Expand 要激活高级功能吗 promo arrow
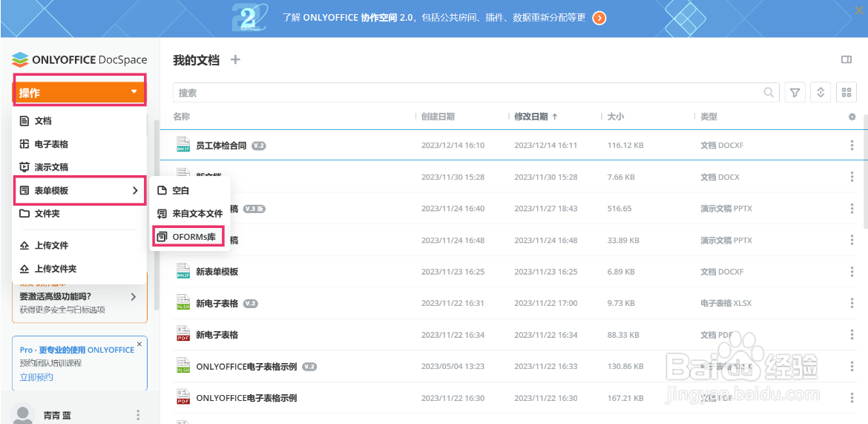This screenshot has width=868, height=424. pos(134,296)
